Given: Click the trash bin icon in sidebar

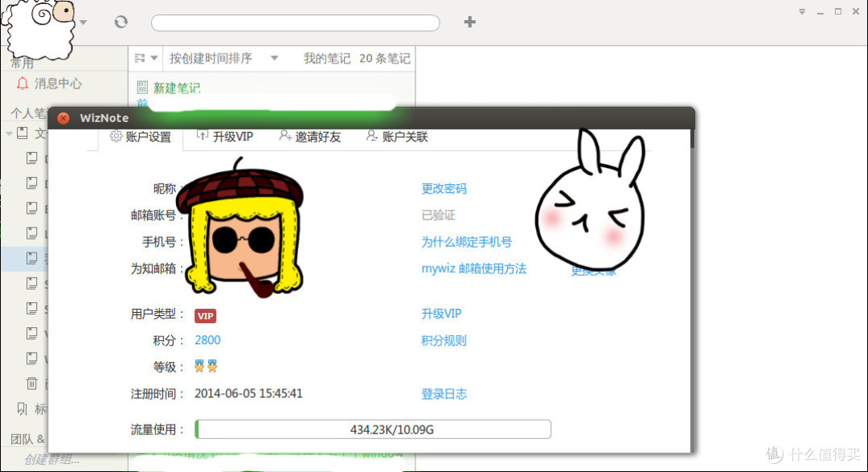Looking at the screenshot, I should pyautogui.click(x=31, y=383).
